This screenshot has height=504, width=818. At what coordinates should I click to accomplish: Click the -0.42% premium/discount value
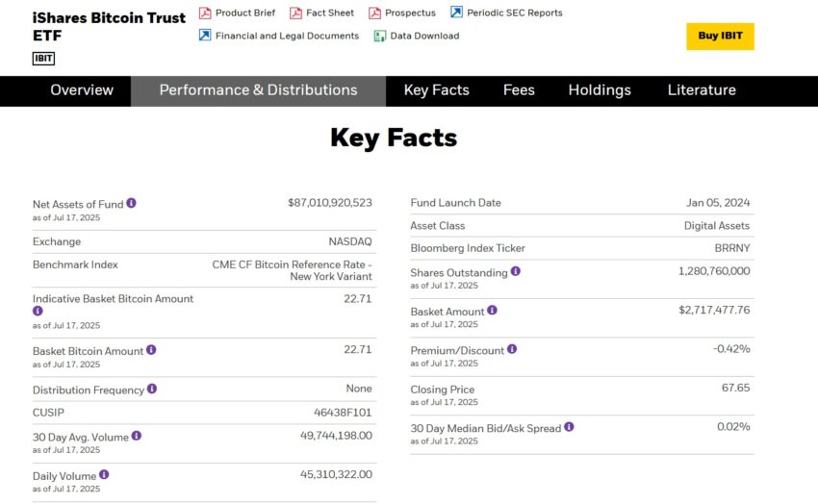point(731,349)
